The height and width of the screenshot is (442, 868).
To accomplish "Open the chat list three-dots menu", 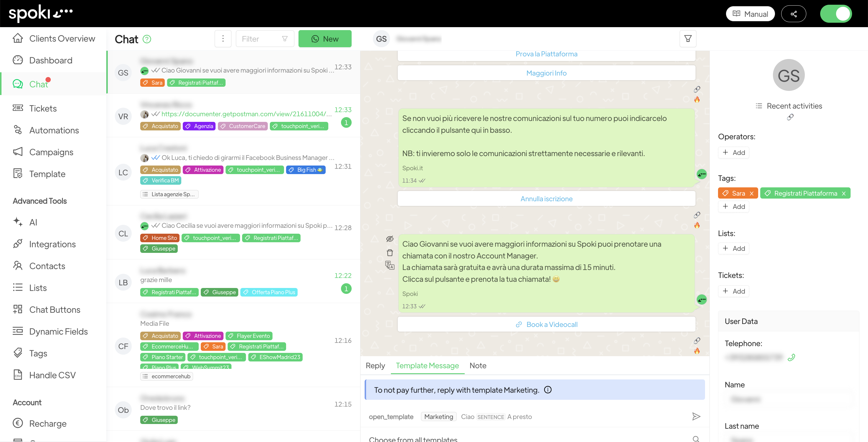I will 223,39.
